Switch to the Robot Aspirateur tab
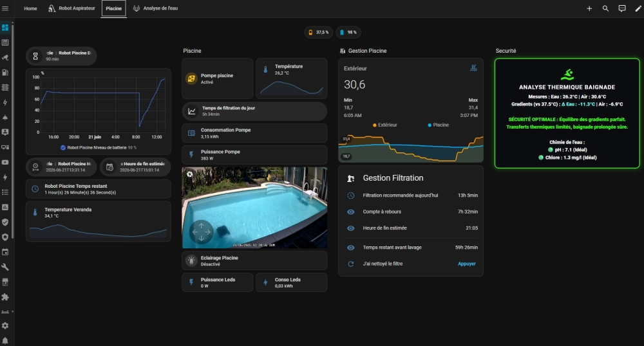644x346 pixels. tap(72, 8)
